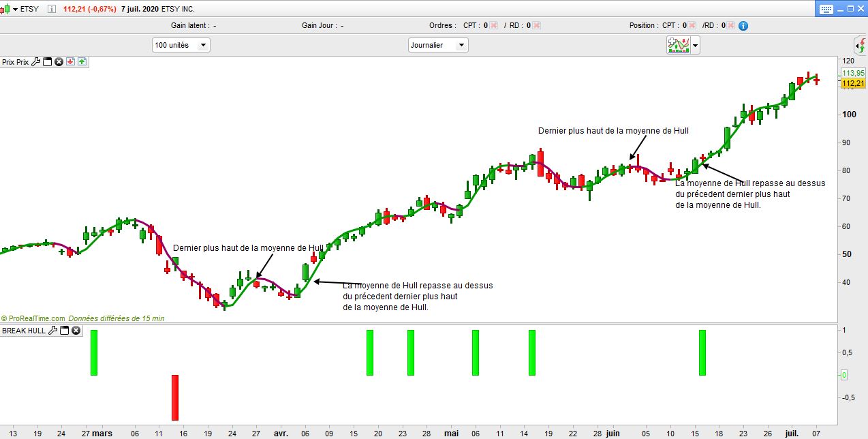
Task: Click the green 113,95 price tag on the axis
Action: coord(853,73)
